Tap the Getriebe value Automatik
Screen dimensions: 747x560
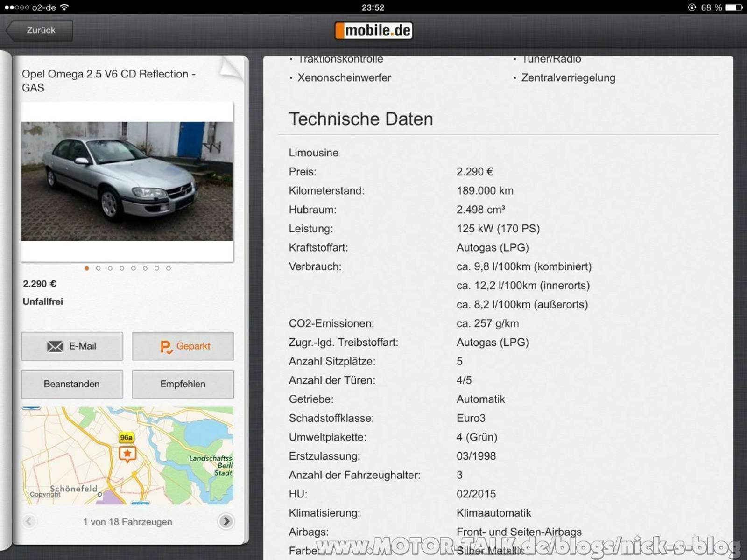[x=481, y=399]
